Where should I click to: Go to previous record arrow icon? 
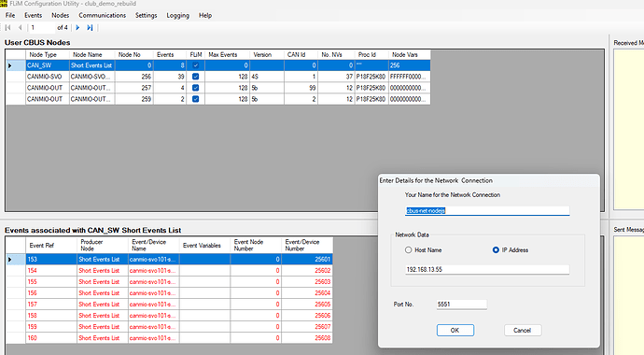coord(20,27)
